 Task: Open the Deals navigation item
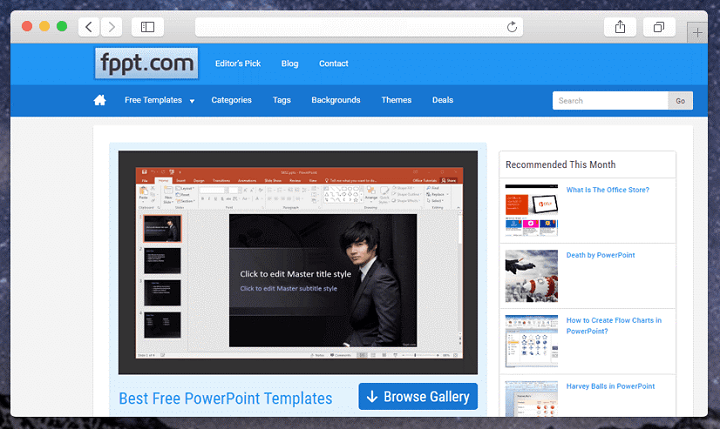tap(443, 100)
